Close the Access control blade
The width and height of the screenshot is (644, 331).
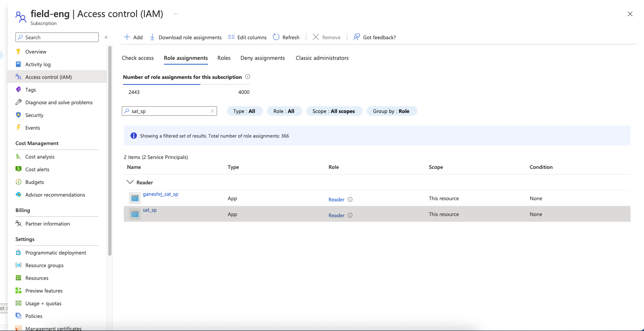click(x=630, y=14)
